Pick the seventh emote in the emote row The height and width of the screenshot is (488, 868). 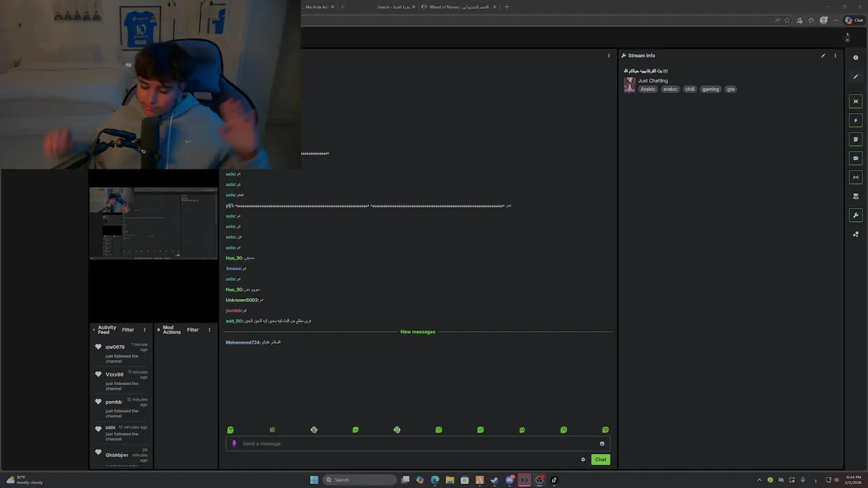point(481,430)
